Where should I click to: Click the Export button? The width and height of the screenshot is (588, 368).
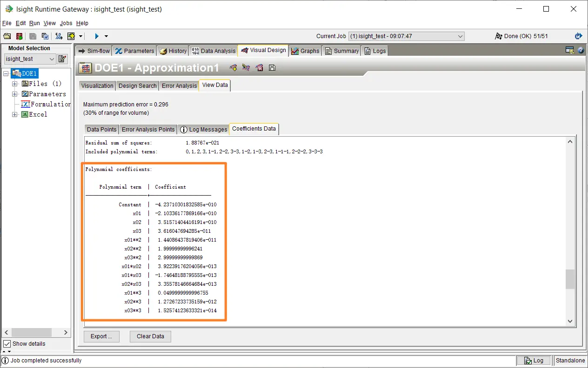tap(101, 336)
